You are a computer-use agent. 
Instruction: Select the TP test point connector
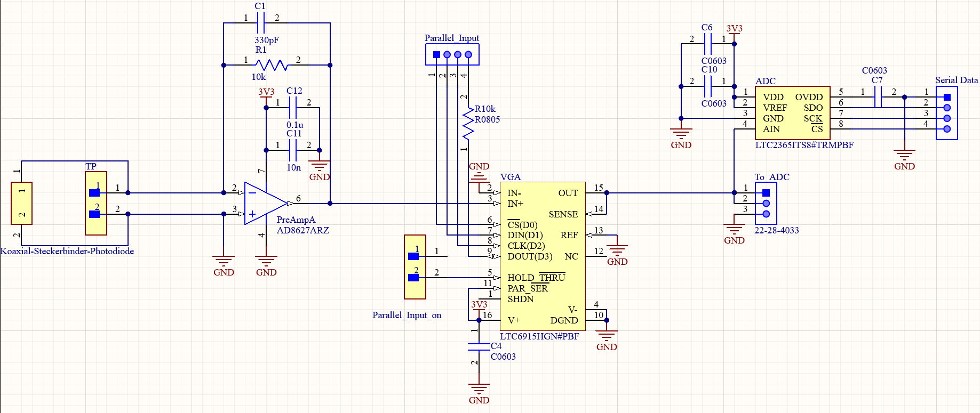point(96,203)
